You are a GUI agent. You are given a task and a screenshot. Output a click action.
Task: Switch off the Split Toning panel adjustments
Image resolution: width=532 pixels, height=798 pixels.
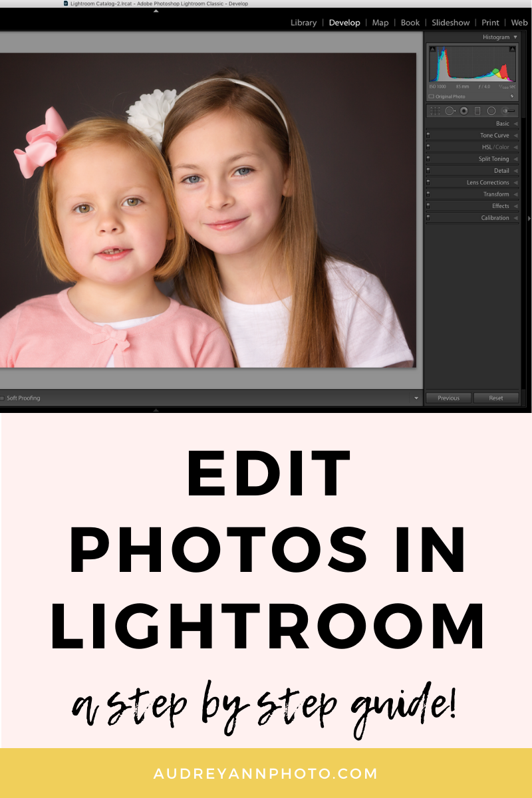[428, 159]
